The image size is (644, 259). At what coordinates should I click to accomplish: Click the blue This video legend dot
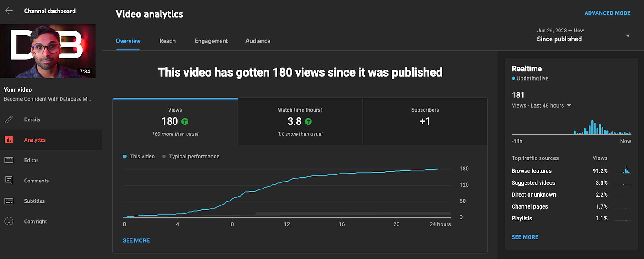coord(125,156)
